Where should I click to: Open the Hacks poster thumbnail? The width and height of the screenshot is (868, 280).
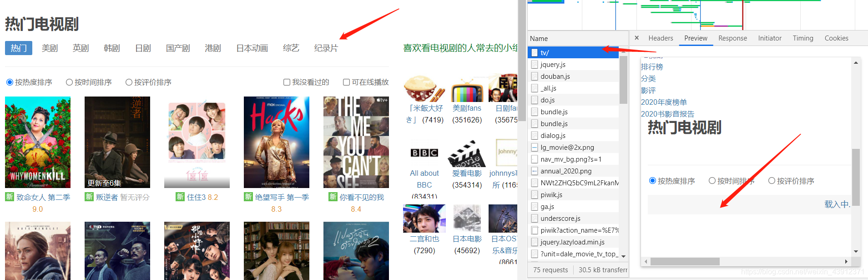[x=277, y=142]
